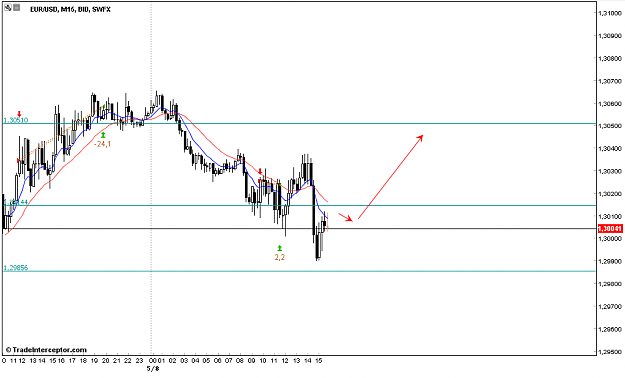Click the 1,30600 price axis label
Screen dimensions: 625x378
click(610, 104)
